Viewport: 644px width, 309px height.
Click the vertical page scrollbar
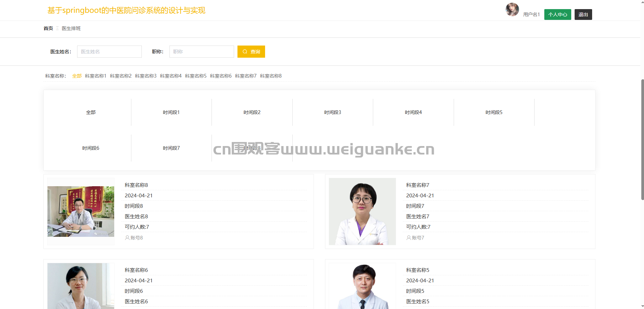pyautogui.click(x=642, y=139)
